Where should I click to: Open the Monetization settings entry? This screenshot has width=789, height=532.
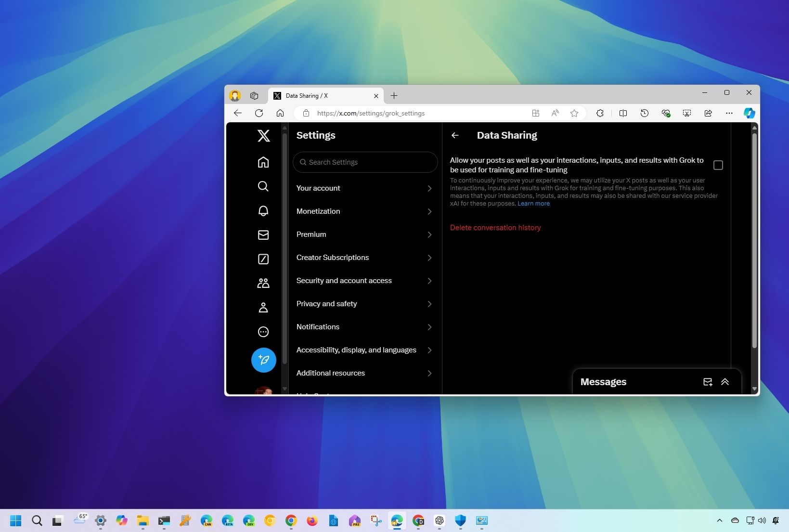(364, 211)
